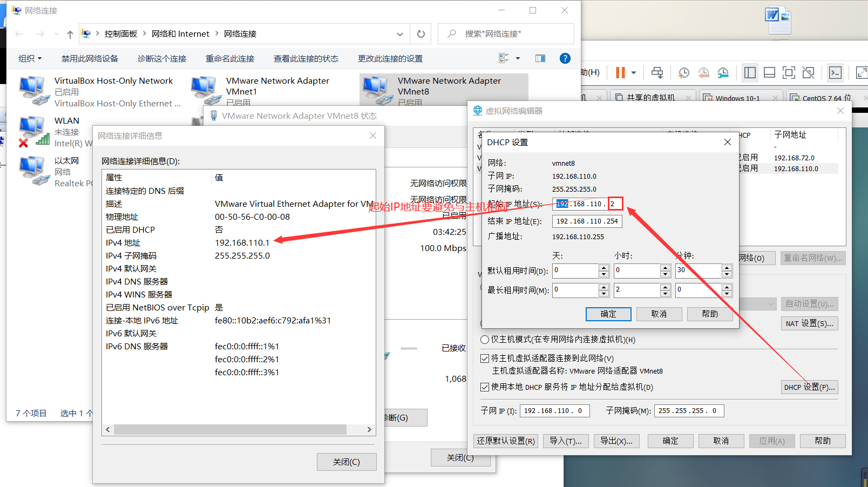
Task: Open the address bar history dropdown
Action: [x=399, y=34]
